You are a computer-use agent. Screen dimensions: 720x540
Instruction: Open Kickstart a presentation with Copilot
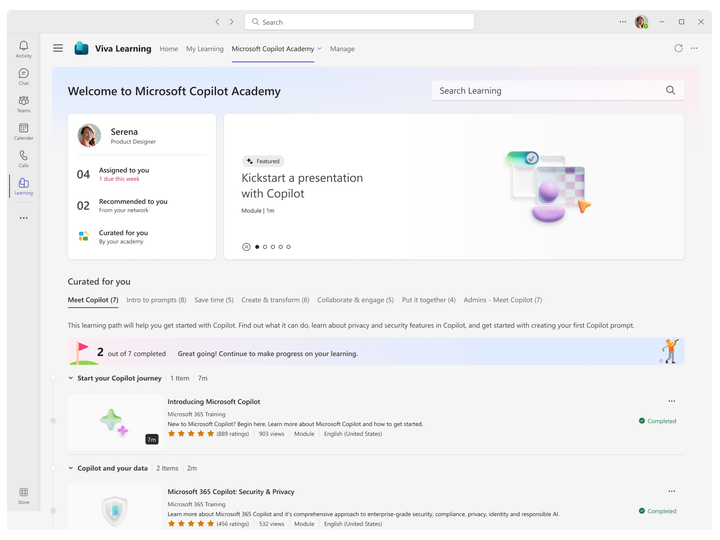[x=302, y=186]
